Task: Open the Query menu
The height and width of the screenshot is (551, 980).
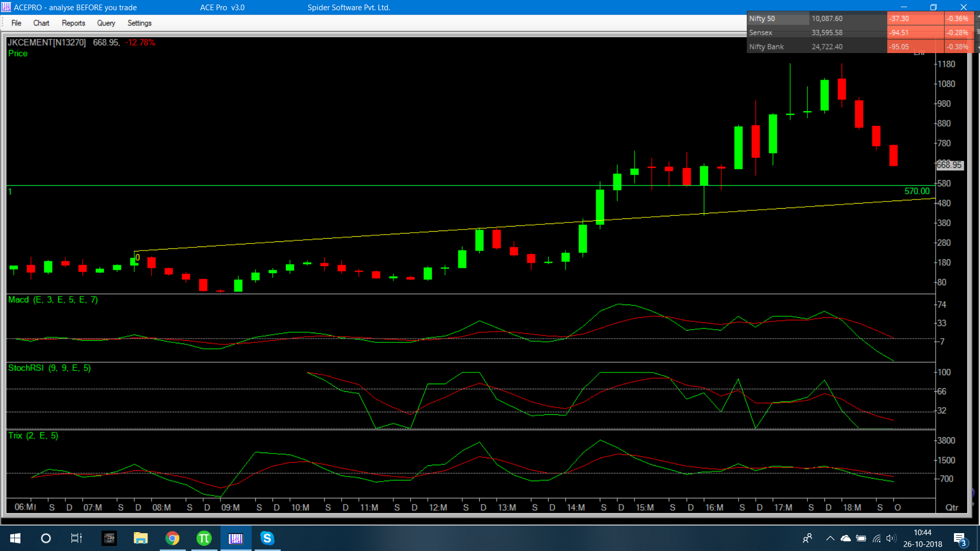Action: pos(106,23)
